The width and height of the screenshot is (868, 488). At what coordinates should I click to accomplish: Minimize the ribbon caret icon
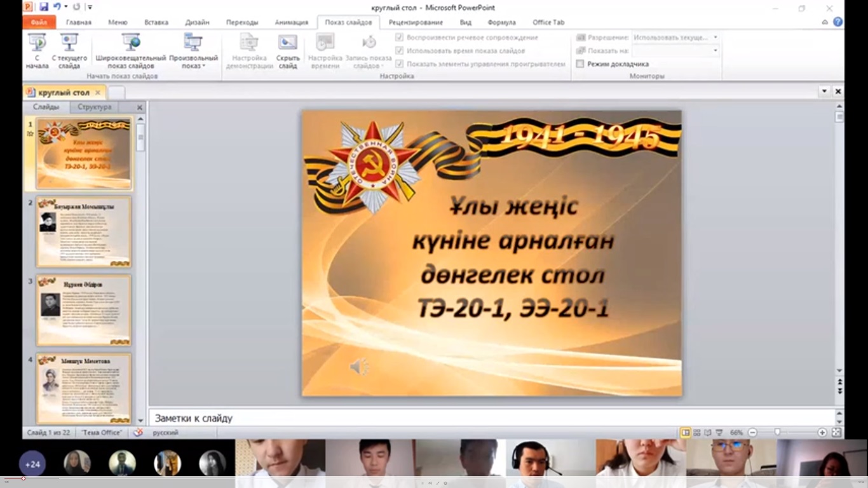pos(825,22)
